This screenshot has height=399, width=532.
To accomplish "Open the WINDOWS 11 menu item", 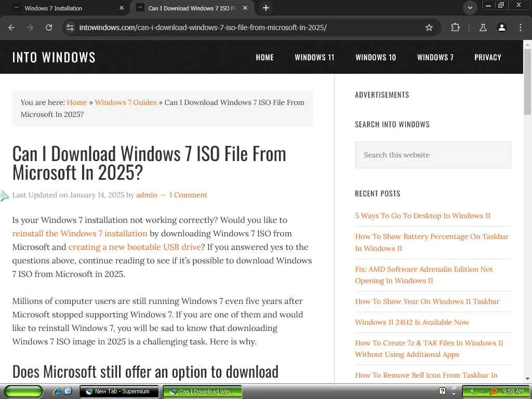I will [x=314, y=57].
